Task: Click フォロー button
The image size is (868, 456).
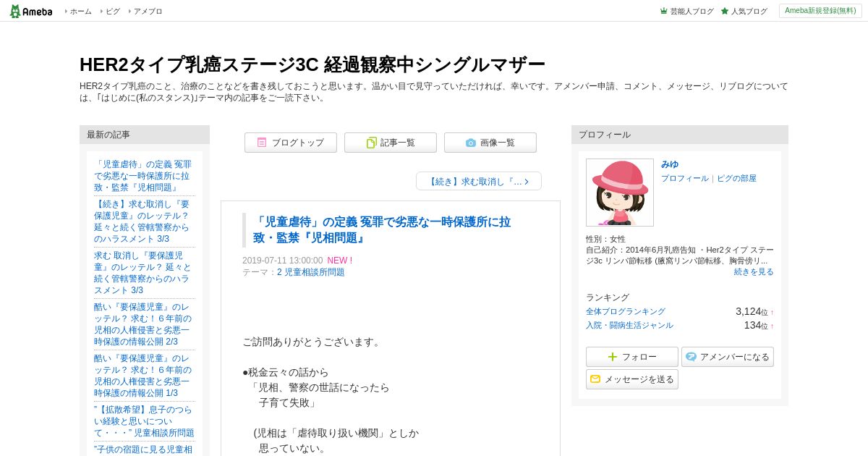Action: pyautogui.click(x=632, y=357)
